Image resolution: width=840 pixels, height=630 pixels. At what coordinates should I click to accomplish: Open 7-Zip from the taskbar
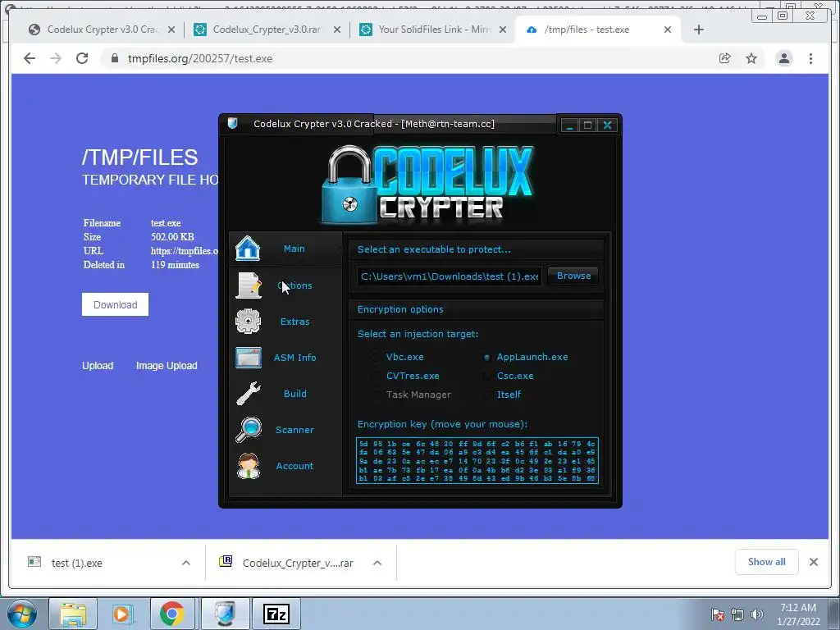click(276, 614)
